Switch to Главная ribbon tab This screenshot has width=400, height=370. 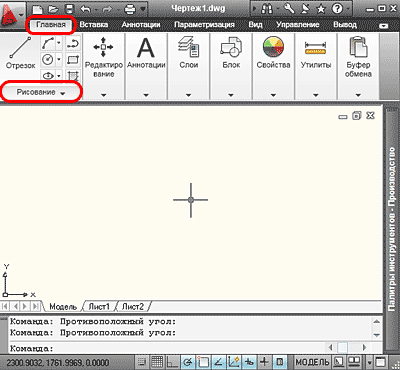tap(51, 25)
